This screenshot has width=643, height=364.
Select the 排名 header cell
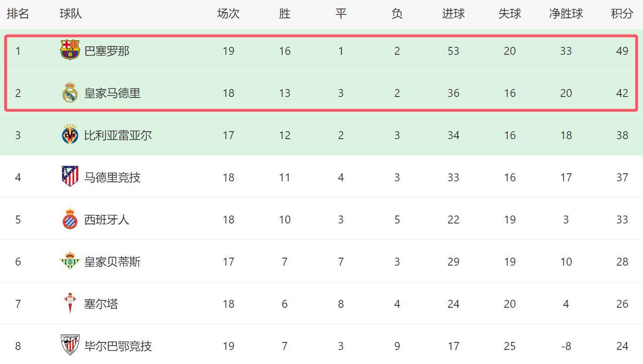pyautogui.click(x=18, y=14)
